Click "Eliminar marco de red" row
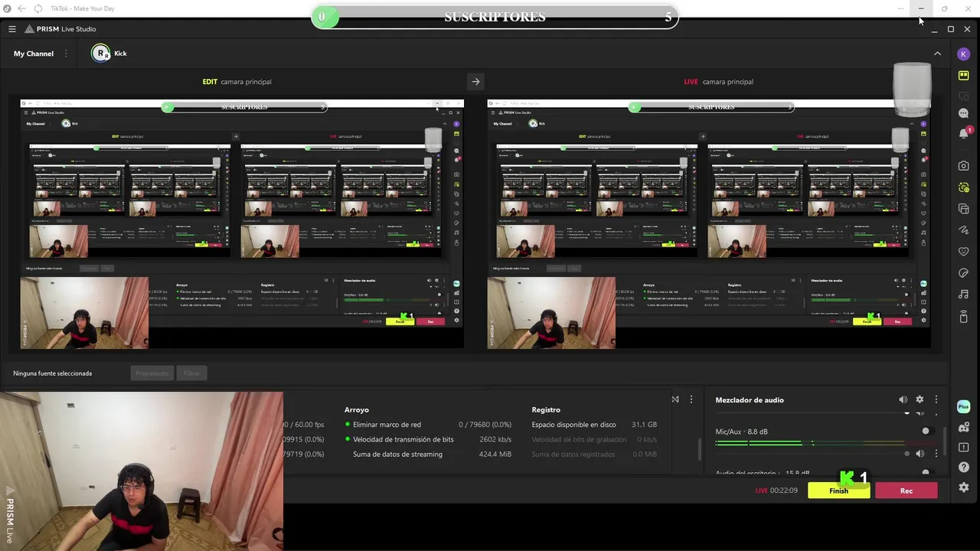 click(x=428, y=425)
